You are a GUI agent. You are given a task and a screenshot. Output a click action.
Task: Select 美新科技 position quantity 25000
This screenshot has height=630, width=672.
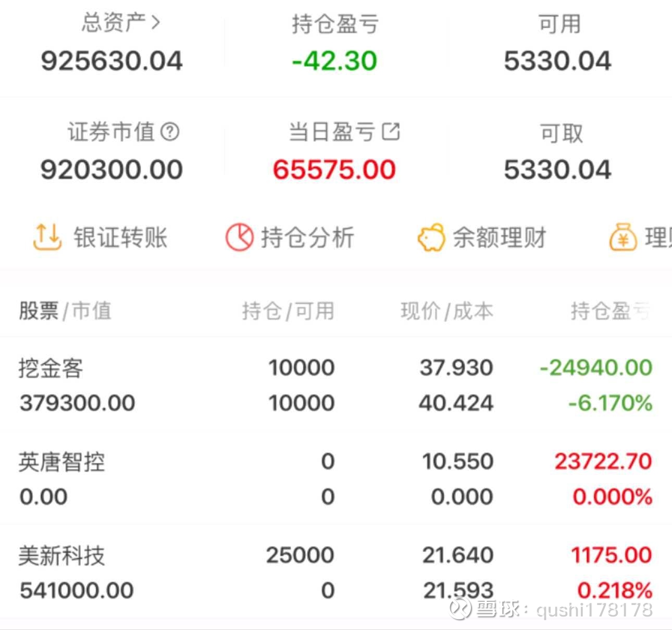(x=300, y=555)
